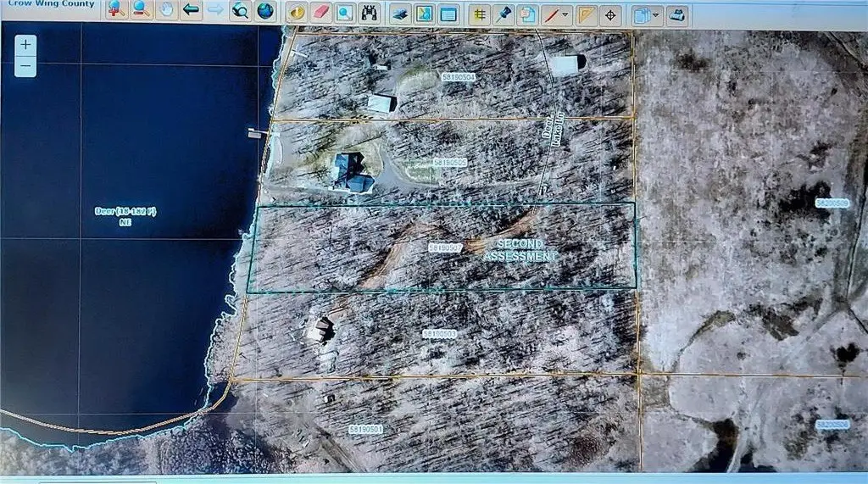Click the crosshair coordinate locator tool
Screen dimensions: 868x484
tap(610, 14)
